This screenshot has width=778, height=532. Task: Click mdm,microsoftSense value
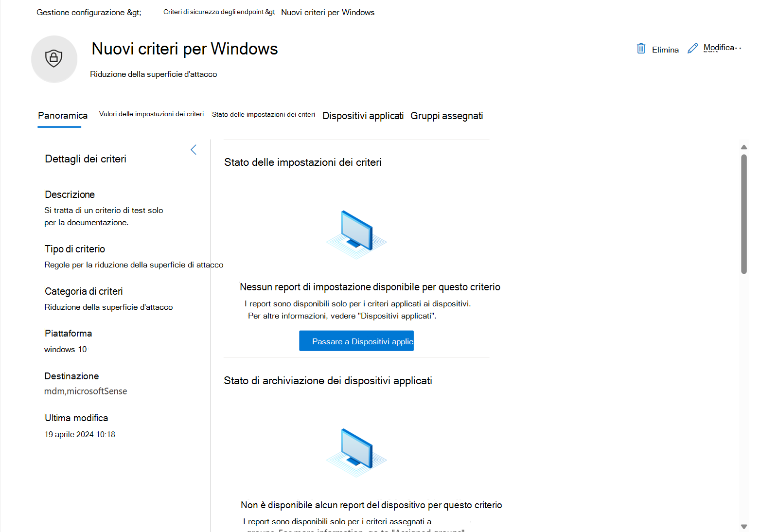pyautogui.click(x=86, y=391)
